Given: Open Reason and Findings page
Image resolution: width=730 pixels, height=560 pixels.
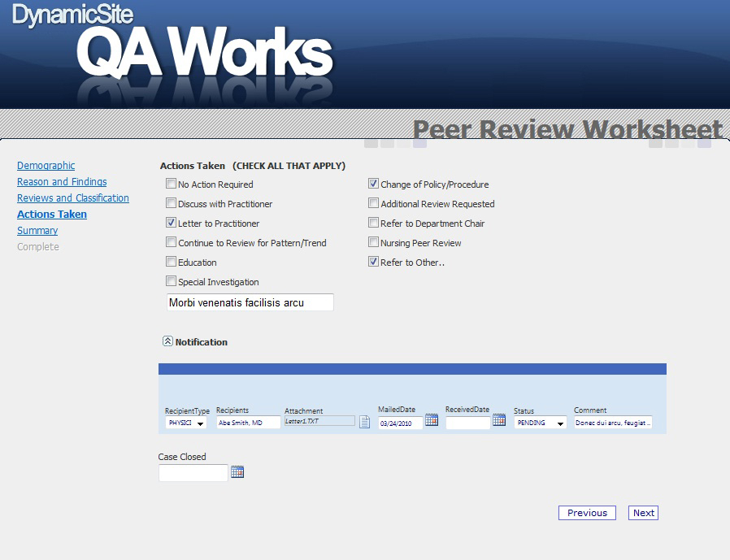Looking at the screenshot, I should click(x=62, y=182).
